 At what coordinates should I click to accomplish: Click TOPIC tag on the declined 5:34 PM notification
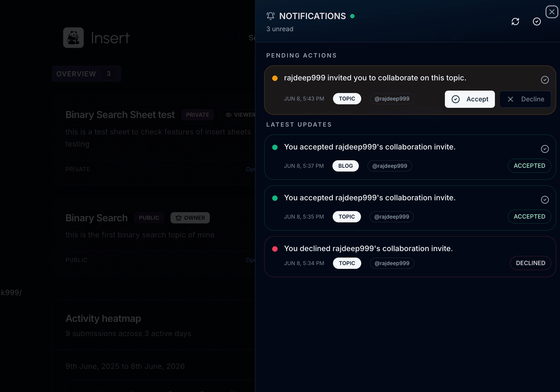347,263
